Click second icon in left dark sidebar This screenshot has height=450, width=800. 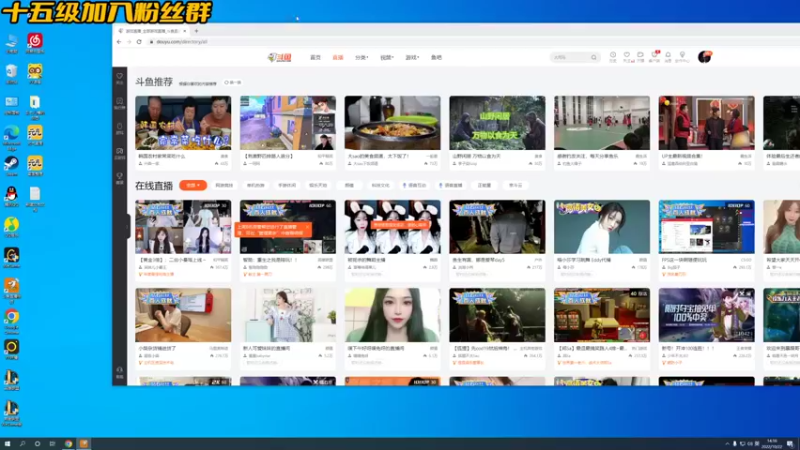click(x=119, y=103)
